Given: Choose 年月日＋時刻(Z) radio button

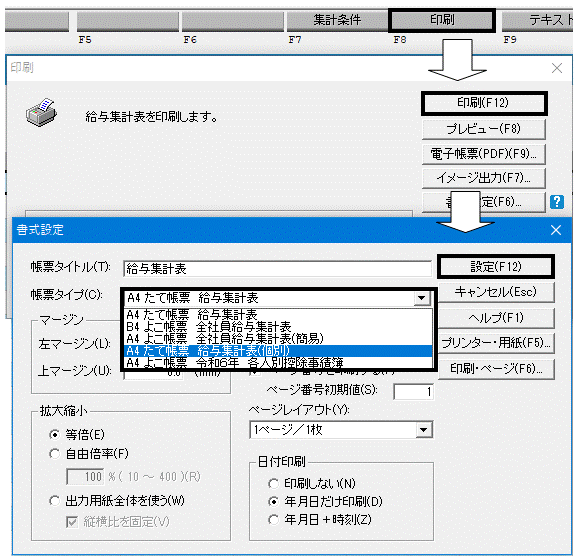Looking at the screenshot, I should point(273,520).
